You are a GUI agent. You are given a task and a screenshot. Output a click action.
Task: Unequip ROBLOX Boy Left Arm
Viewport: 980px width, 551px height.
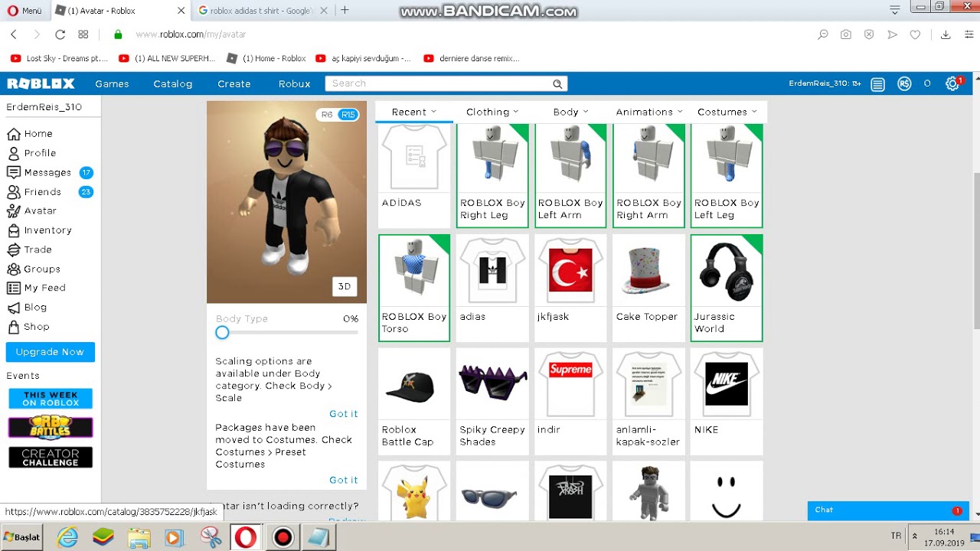570,175
